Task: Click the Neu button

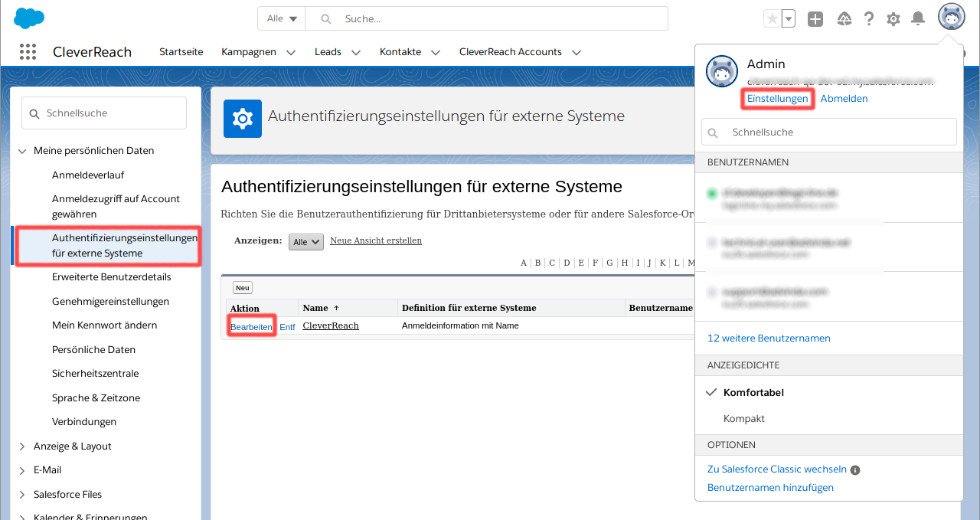Action: click(243, 288)
